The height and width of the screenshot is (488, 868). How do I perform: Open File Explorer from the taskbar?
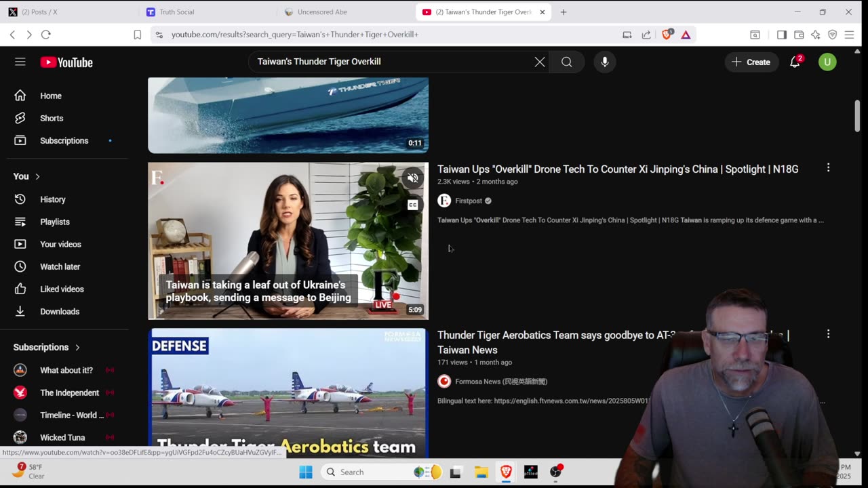tap(481, 472)
